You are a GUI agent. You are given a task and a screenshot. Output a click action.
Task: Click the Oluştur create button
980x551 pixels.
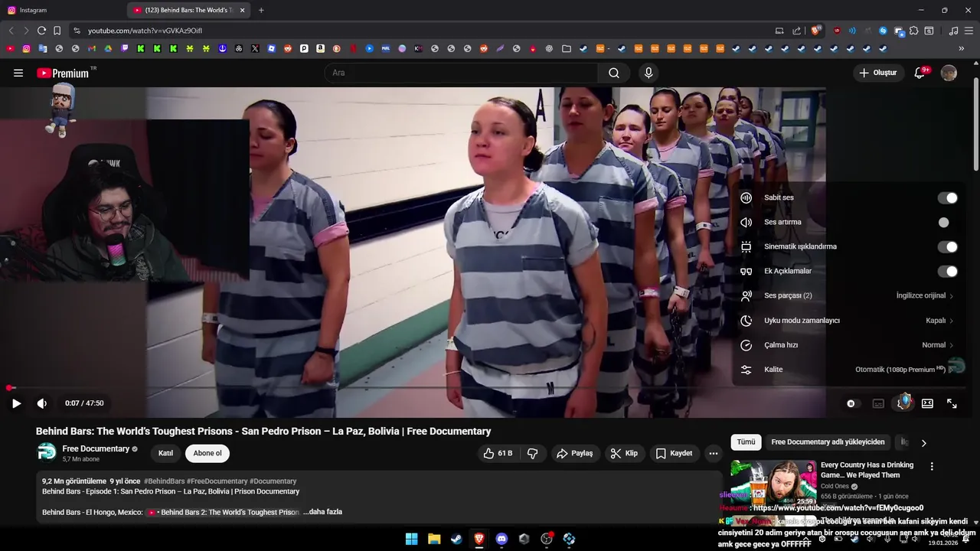tap(877, 73)
